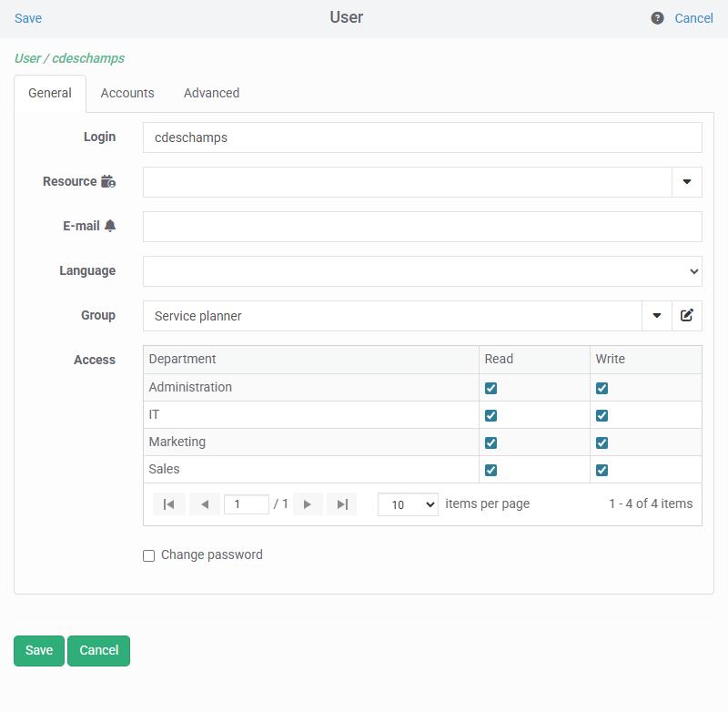Click the Read column header

[534, 359]
